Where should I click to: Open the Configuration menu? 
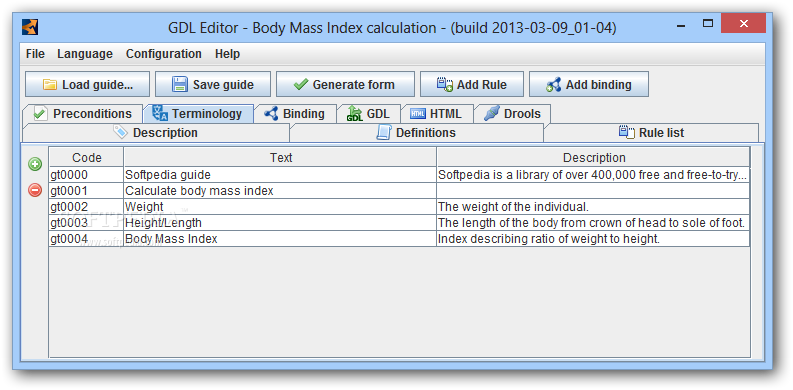pyautogui.click(x=164, y=54)
